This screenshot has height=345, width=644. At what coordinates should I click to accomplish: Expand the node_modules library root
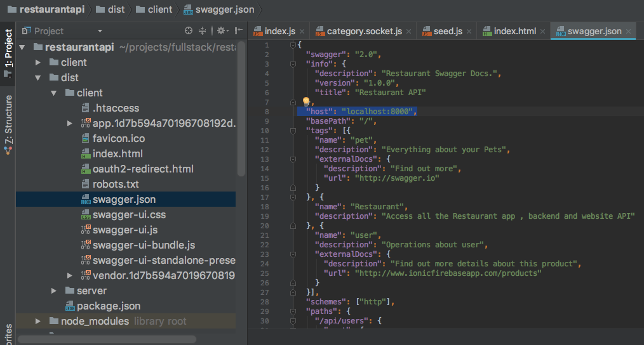tap(37, 321)
